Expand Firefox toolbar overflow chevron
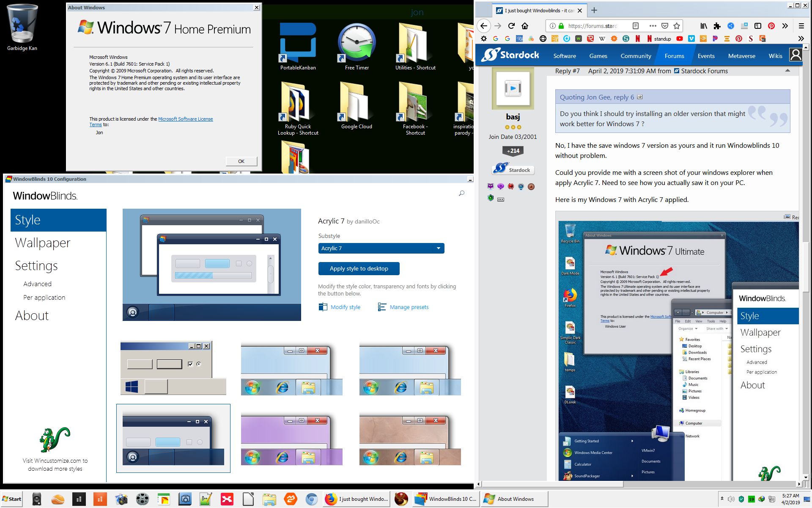812x508 pixels. pyautogui.click(x=785, y=26)
